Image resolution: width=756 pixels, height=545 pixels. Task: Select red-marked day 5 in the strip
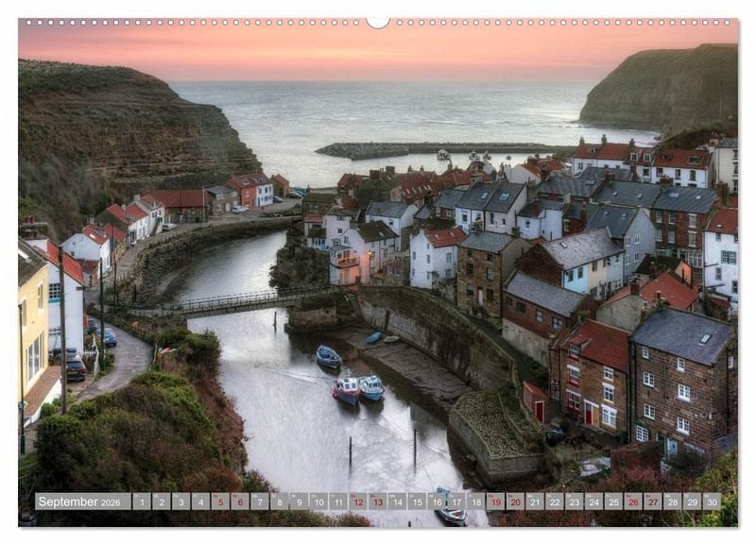click(220, 502)
